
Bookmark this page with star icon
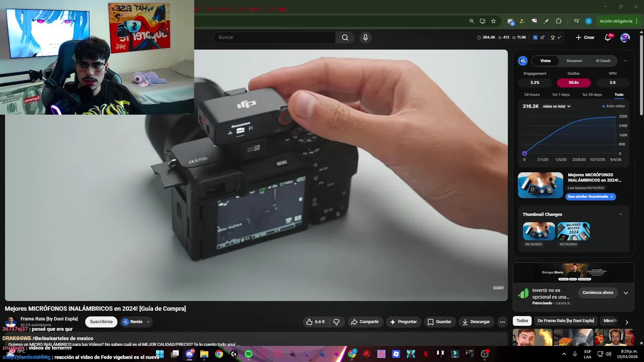(x=494, y=21)
